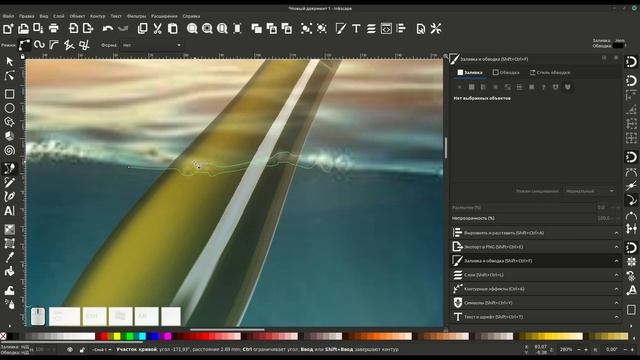Screen dimensions: 640x360
Task: Pick the yellow color swatch in palette
Action: pos(117,336)
